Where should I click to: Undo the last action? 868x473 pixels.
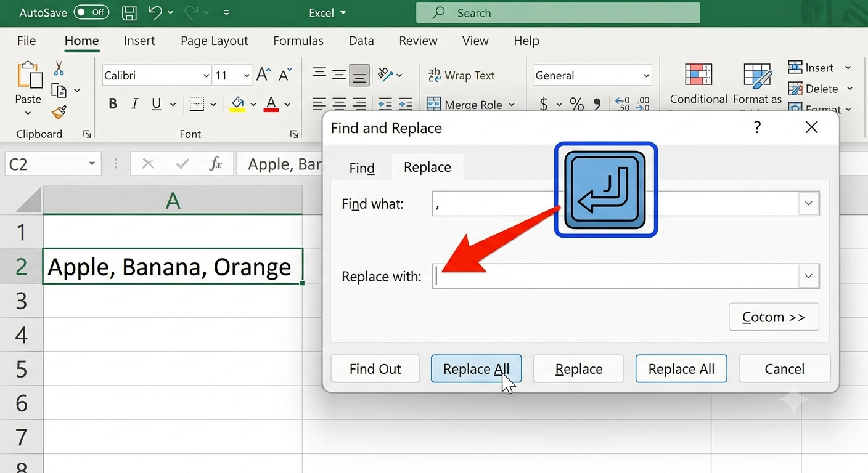click(x=155, y=12)
